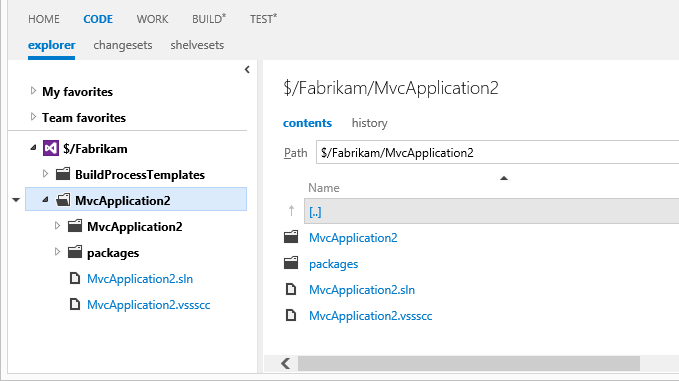This screenshot has width=679, height=381.
Task: Select highlighted MvcApplication2 tree row
Action: coord(136,199)
